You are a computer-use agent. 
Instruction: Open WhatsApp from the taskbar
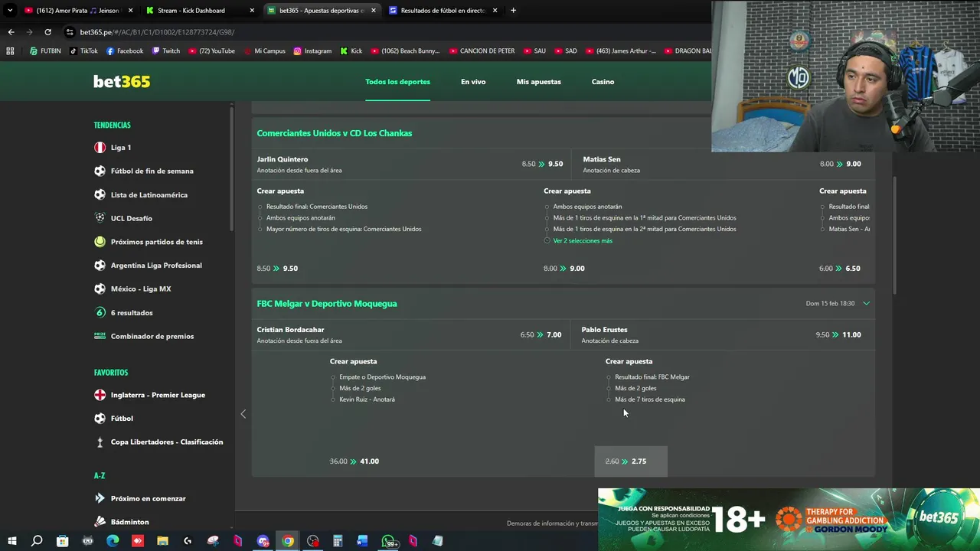tap(389, 541)
